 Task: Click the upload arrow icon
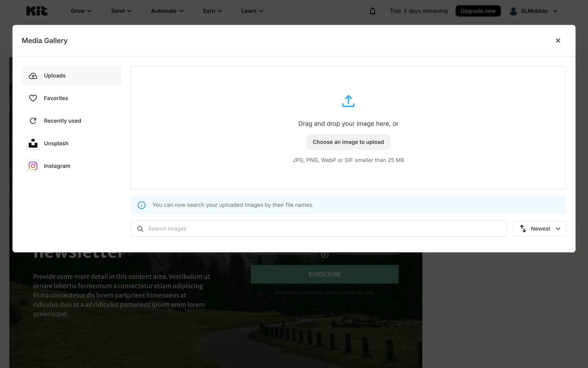click(x=348, y=101)
